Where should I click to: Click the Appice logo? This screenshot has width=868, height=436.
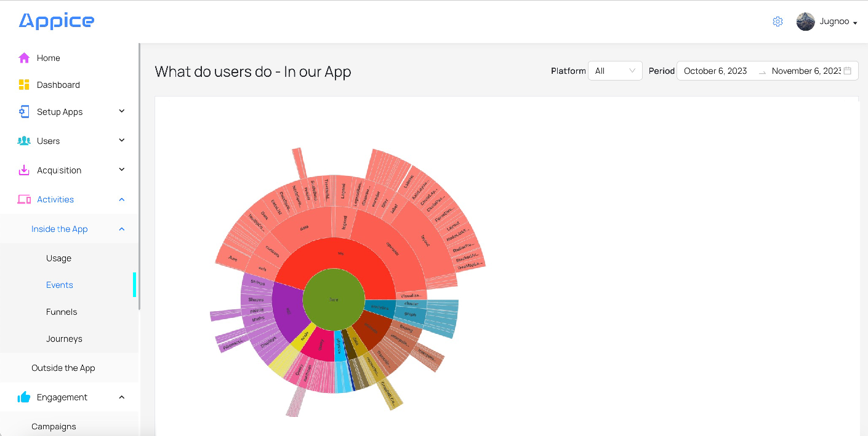coord(57,22)
